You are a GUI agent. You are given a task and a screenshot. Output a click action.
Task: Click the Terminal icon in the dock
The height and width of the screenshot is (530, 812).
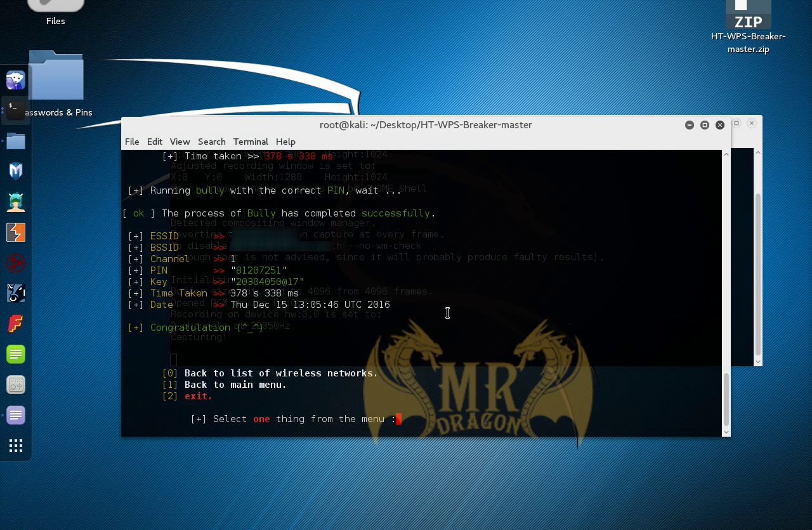(x=16, y=110)
